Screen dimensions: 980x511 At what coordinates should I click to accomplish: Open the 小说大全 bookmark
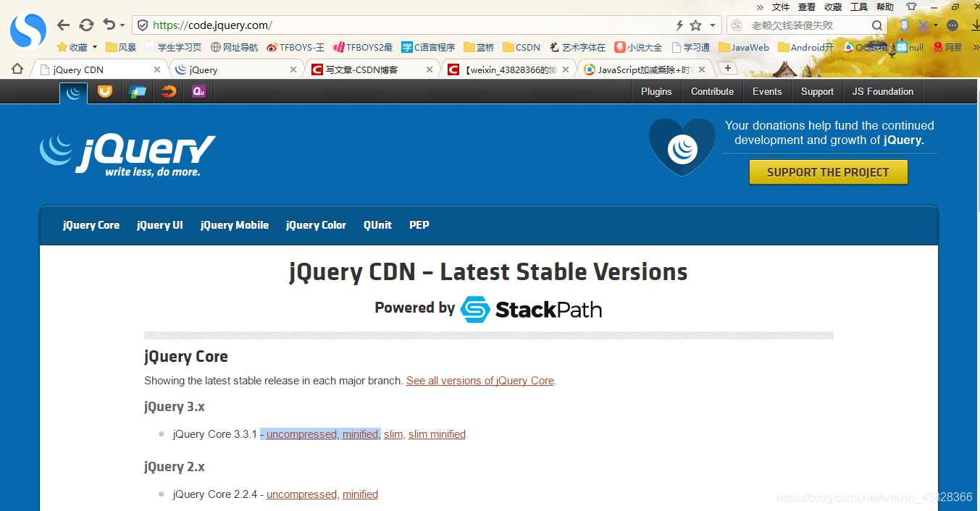click(x=638, y=47)
